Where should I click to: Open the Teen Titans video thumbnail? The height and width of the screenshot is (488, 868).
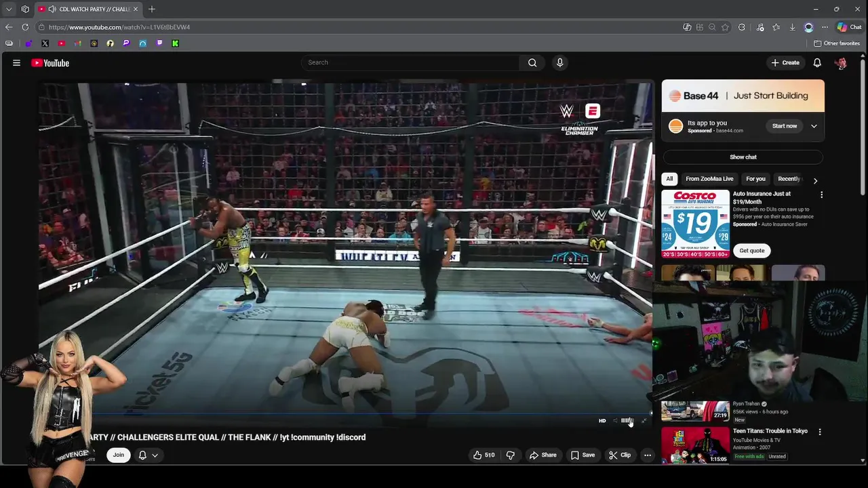pos(695,445)
